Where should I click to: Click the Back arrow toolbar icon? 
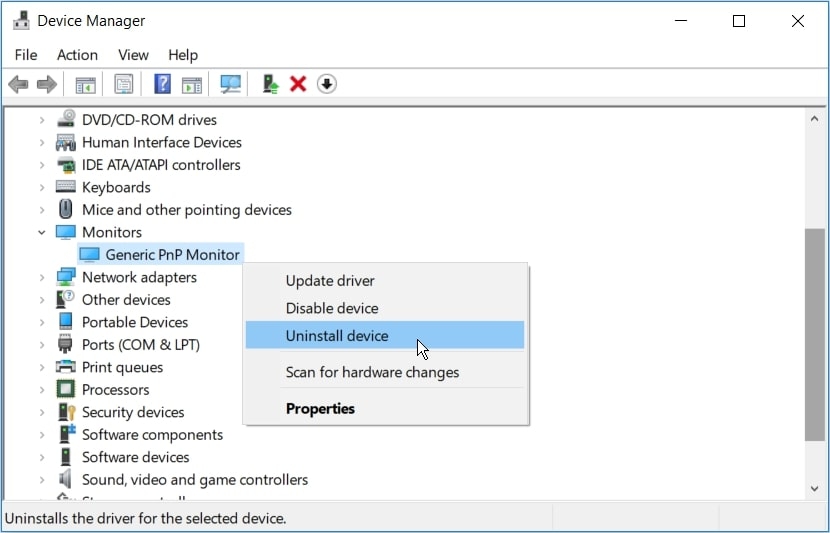click(19, 84)
